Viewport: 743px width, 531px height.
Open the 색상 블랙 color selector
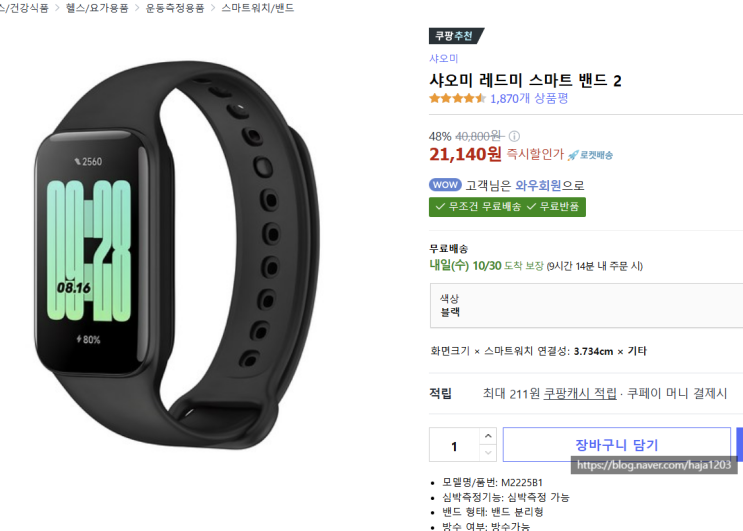586,306
